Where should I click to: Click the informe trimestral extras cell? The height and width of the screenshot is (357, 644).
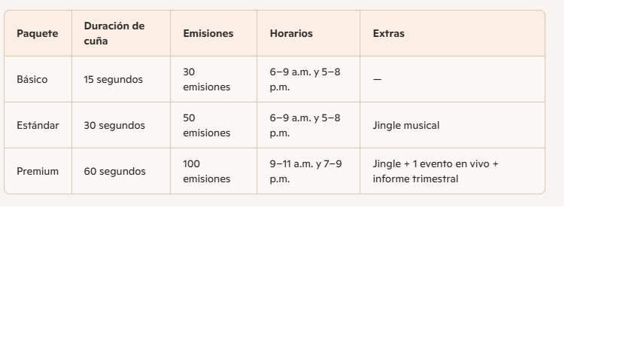(x=436, y=172)
